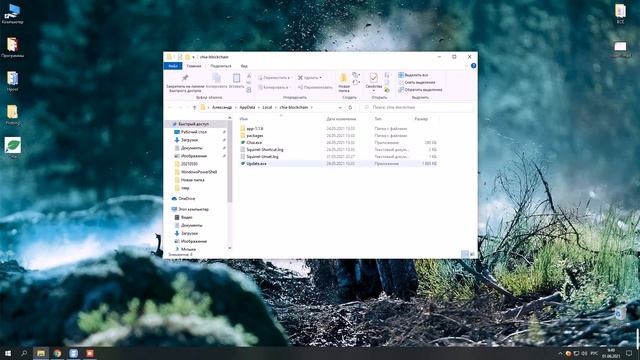Screen dimensions: 640x360
Task: Click Обратить выделение in ribbon
Action: point(420,89)
